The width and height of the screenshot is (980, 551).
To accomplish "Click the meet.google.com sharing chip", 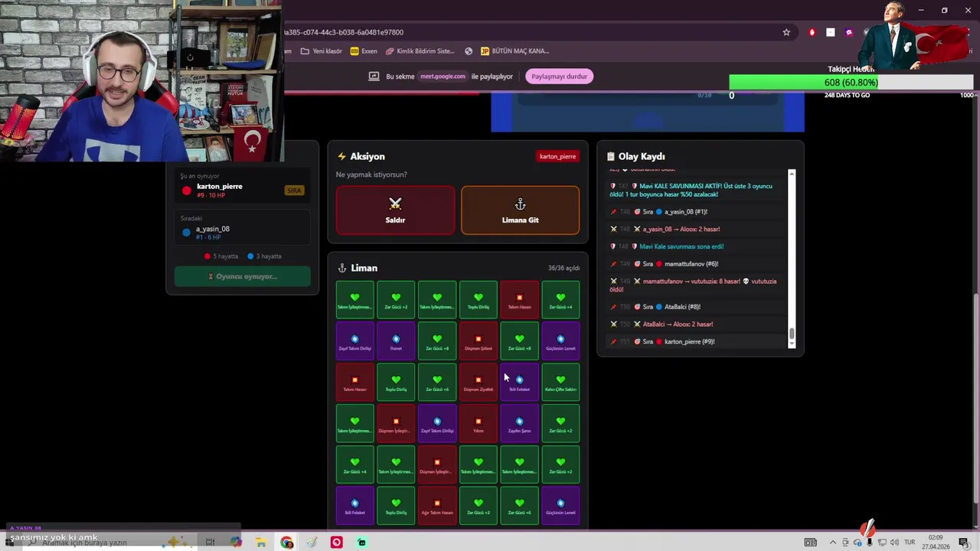I will pyautogui.click(x=443, y=77).
